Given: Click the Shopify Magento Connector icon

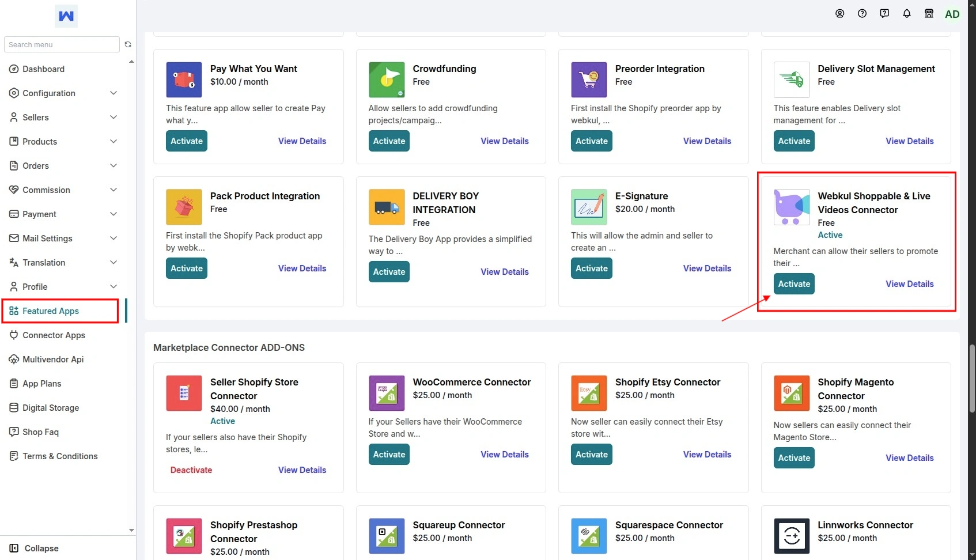Looking at the screenshot, I should pyautogui.click(x=792, y=393).
